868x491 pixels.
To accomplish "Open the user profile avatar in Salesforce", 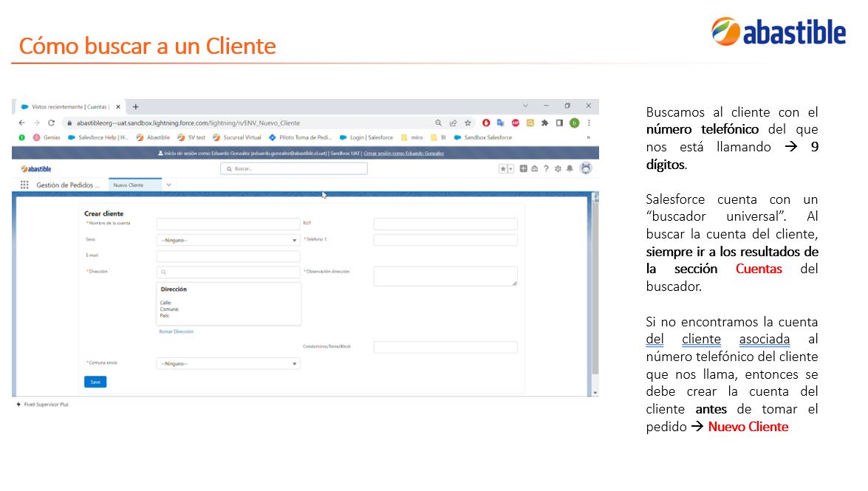I will point(586,168).
